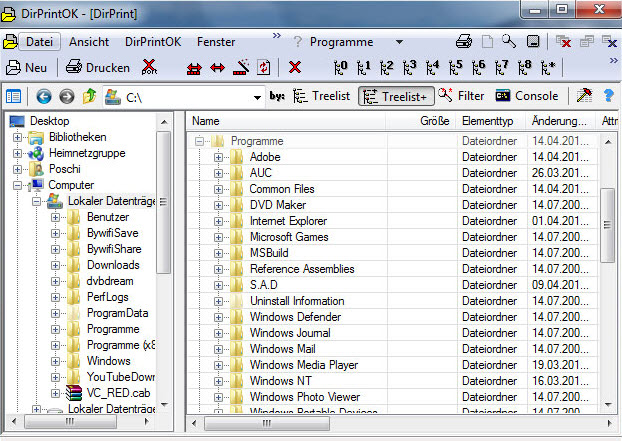Expand Bibliotheken in the folder tree
Viewport: 622px width, 441px height.
(17, 138)
